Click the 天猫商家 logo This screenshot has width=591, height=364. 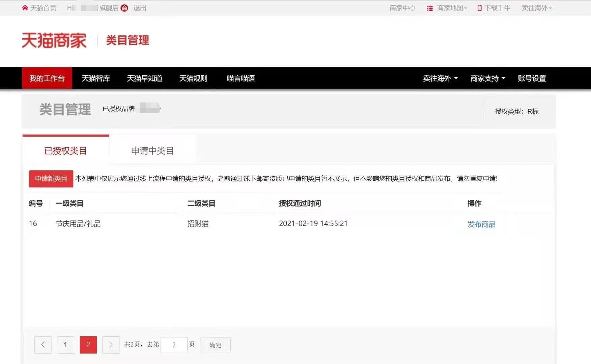(x=54, y=40)
